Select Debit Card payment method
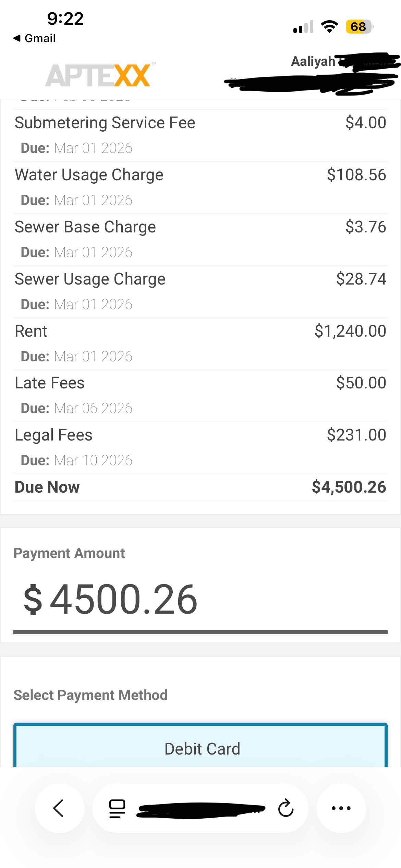Viewport: 401px width, 868px height. coord(200,749)
